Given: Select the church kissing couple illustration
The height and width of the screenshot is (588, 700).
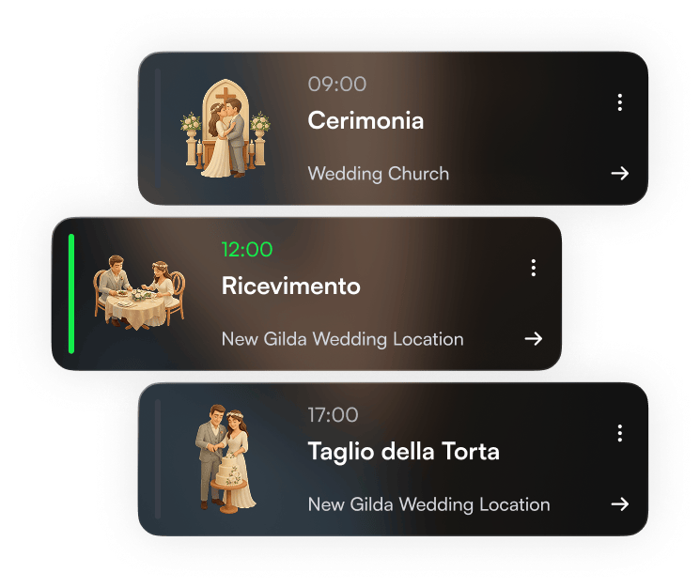Looking at the screenshot, I should click(226, 129).
